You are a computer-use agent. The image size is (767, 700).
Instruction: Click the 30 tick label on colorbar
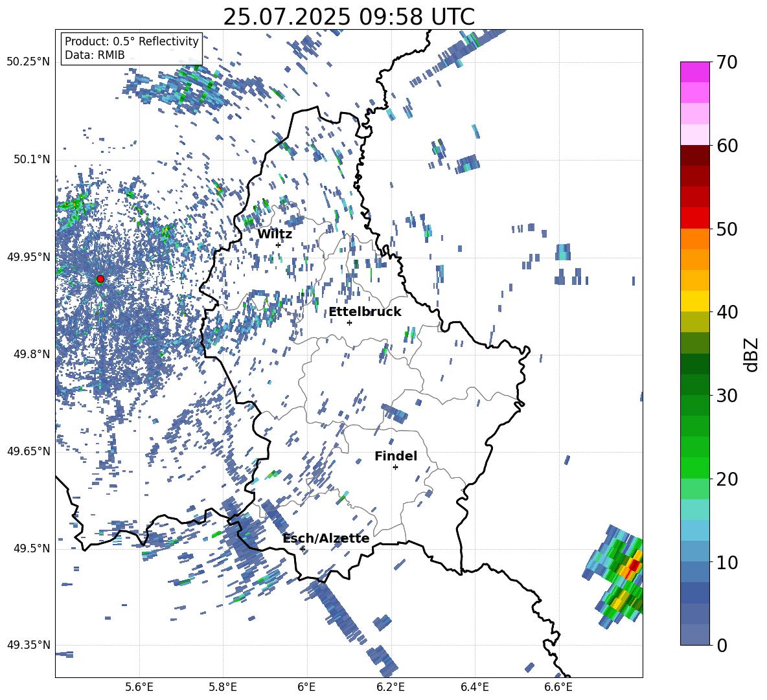[x=727, y=396]
